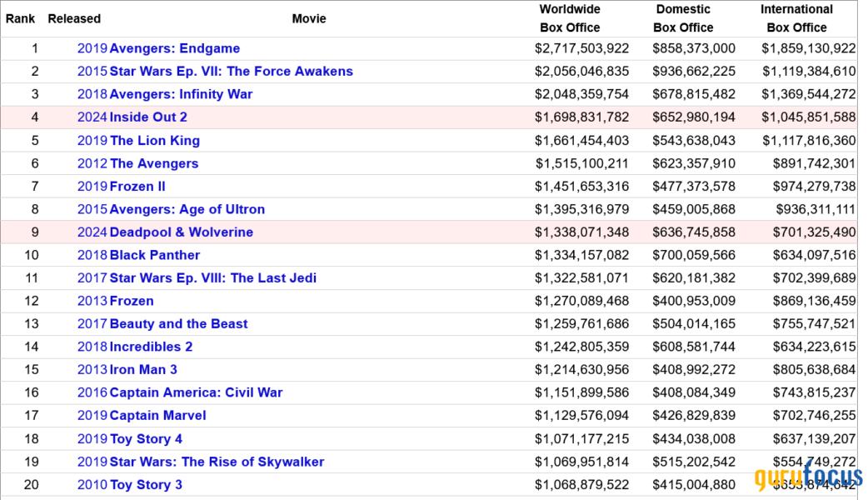Open the Iron Man 3 link
This screenshot has width=868, height=500.
point(143,369)
